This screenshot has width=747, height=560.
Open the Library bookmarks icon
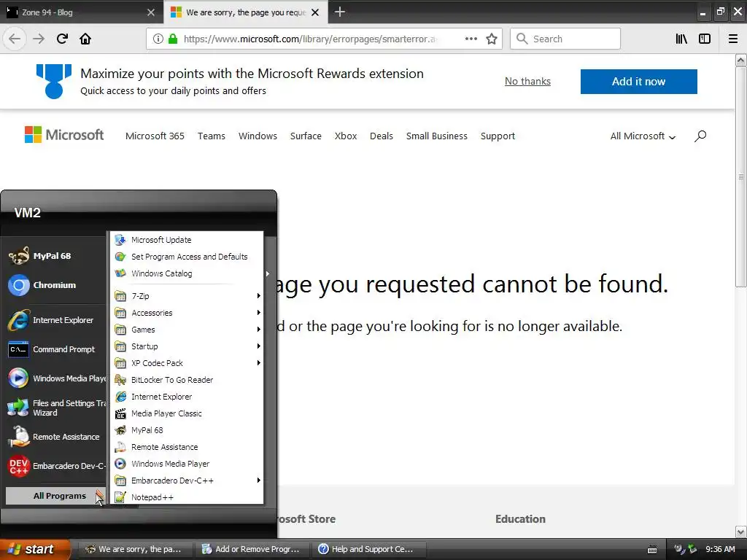tap(681, 39)
